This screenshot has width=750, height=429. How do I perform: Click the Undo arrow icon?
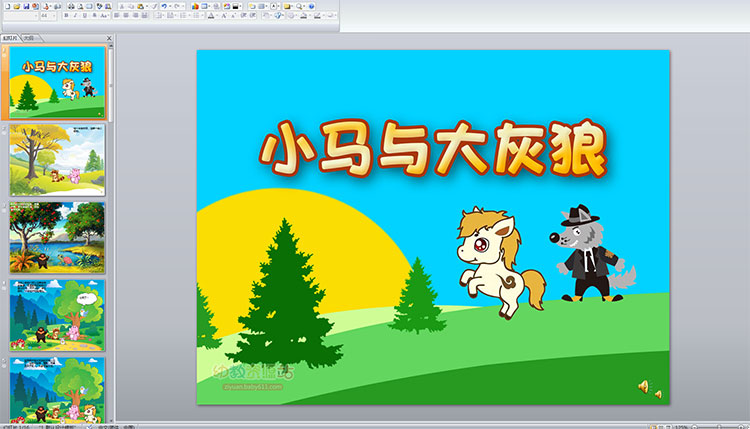pos(164,6)
